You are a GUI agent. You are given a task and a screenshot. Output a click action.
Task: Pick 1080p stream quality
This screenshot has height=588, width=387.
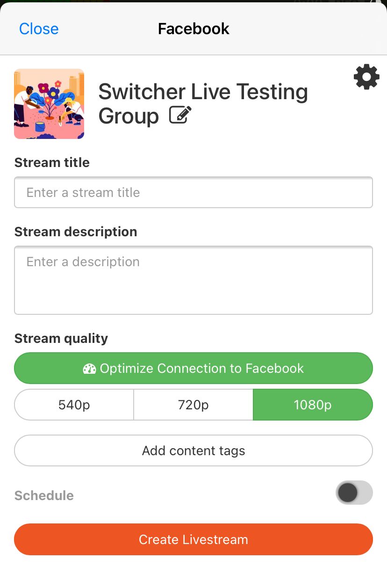coord(313,405)
